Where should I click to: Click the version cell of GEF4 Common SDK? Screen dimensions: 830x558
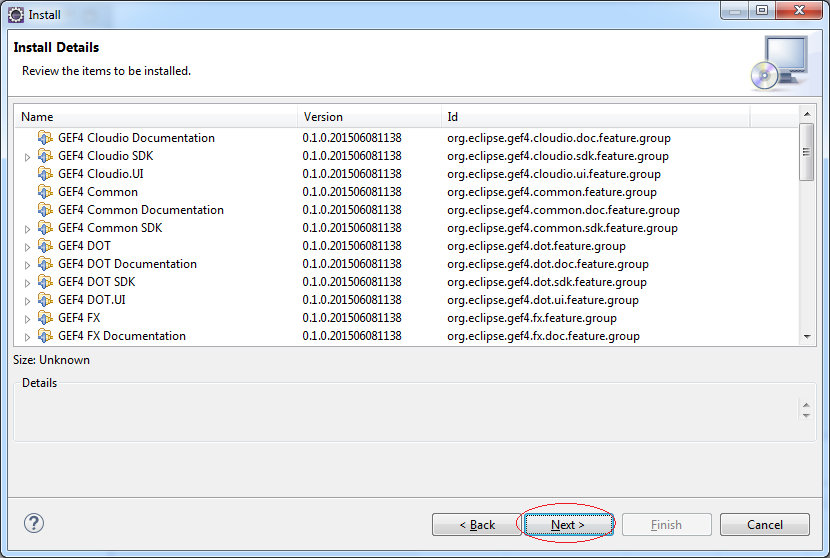[x=352, y=228]
